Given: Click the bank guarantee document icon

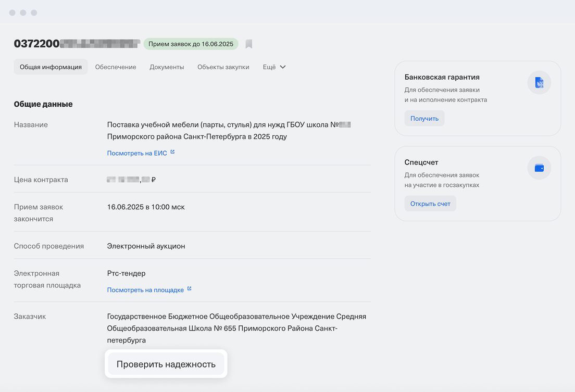Looking at the screenshot, I should pos(539,83).
